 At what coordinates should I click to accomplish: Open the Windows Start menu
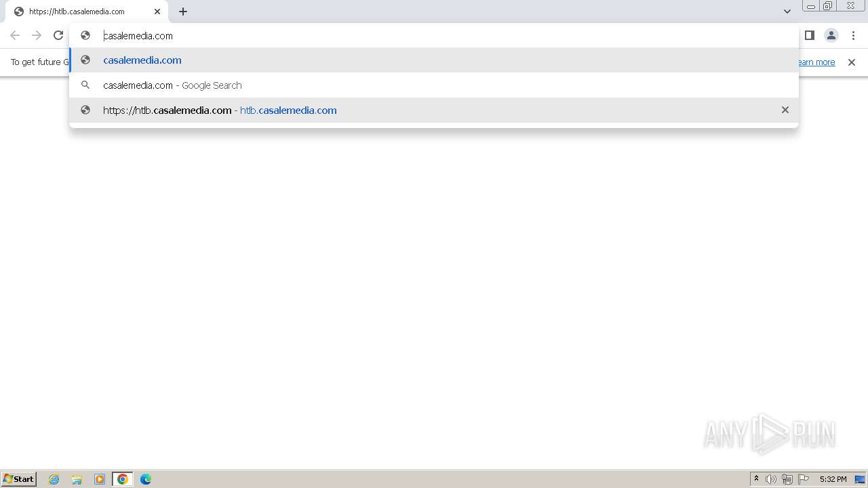[19, 479]
